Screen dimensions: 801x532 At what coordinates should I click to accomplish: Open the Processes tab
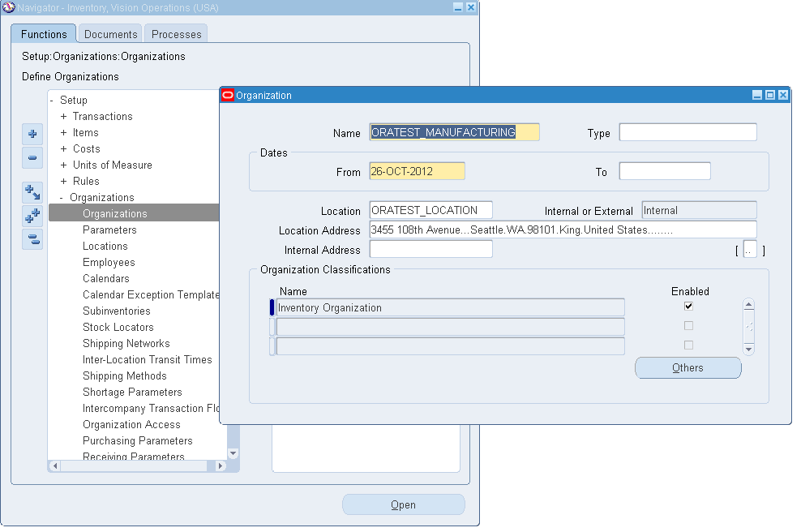[x=175, y=34]
